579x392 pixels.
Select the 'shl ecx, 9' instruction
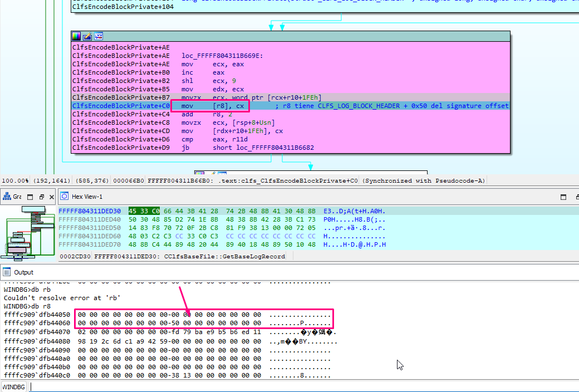tap(209, 81)
